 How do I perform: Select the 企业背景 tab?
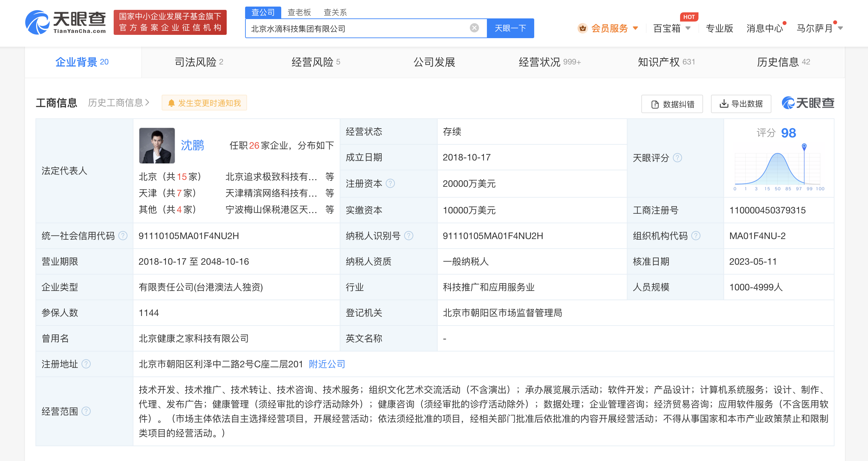coord(82,62)
